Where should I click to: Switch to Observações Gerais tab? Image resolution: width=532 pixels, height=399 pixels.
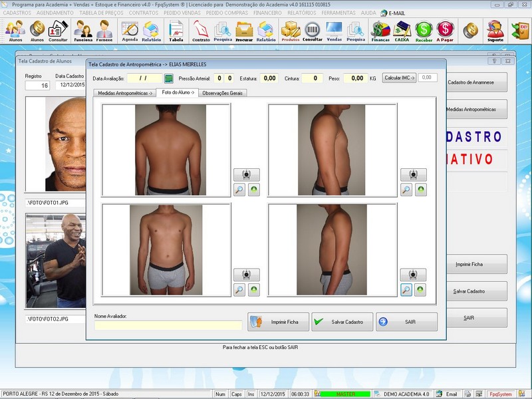click(223, 93)
